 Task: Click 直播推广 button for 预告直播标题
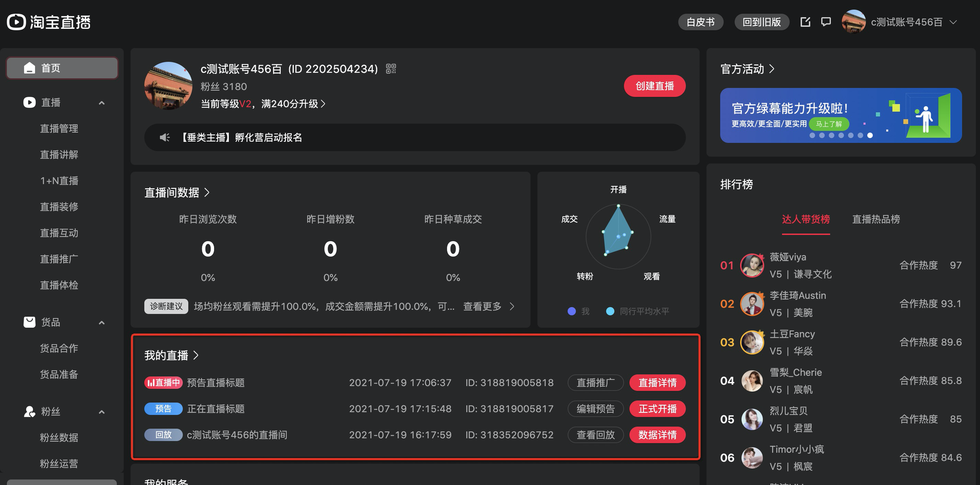pos(596,383)
